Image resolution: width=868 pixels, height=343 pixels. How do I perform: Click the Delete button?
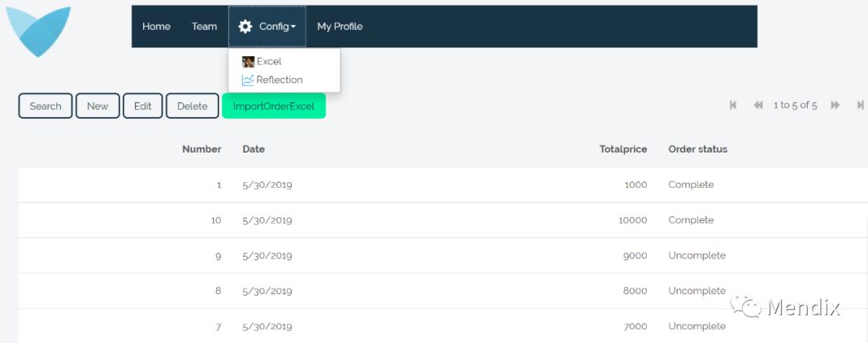[x=192, y=106]
